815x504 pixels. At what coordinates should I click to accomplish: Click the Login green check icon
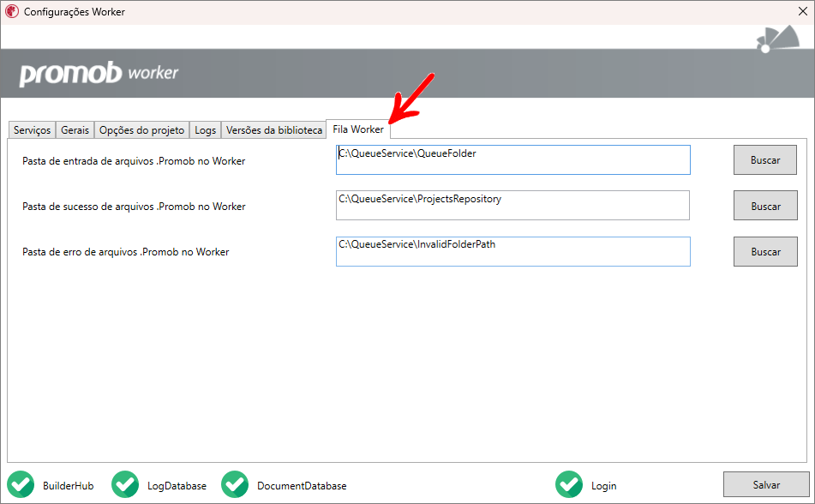[x=569, y=484]
